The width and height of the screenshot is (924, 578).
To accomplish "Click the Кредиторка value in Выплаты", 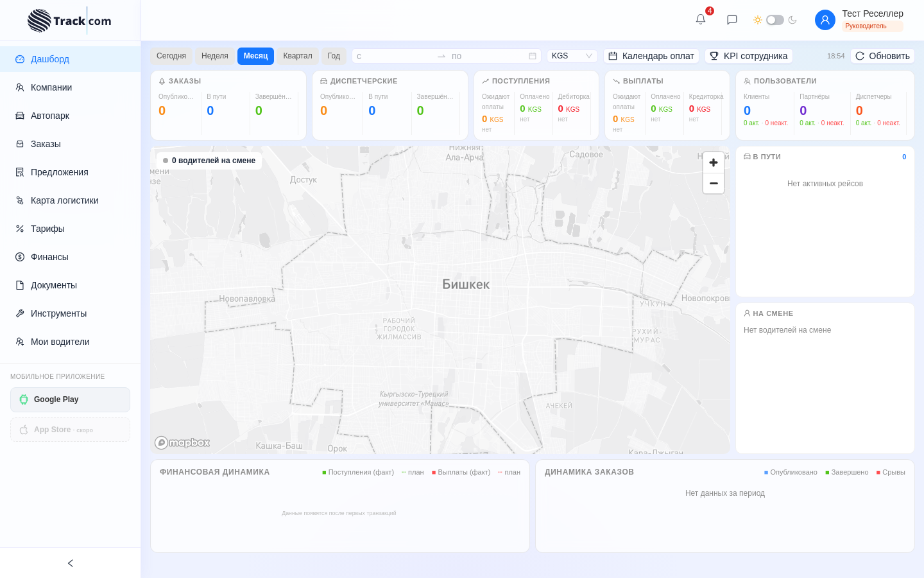I will [x=699, y=109].
